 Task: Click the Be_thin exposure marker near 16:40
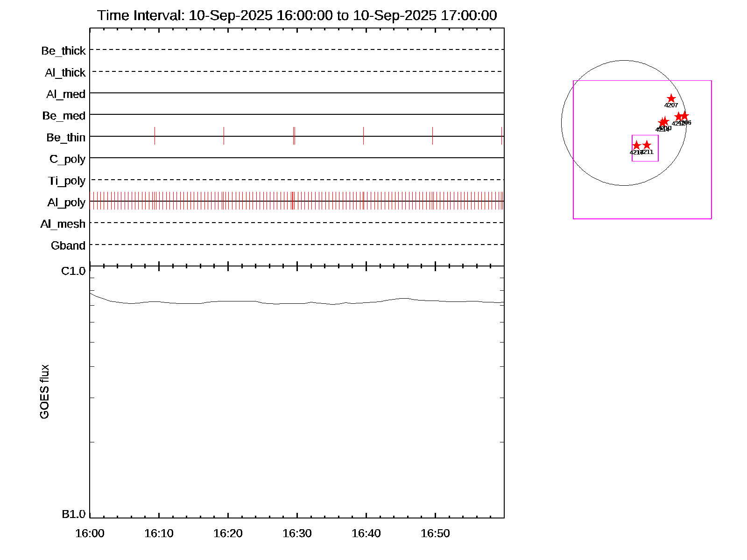(363, 136)
